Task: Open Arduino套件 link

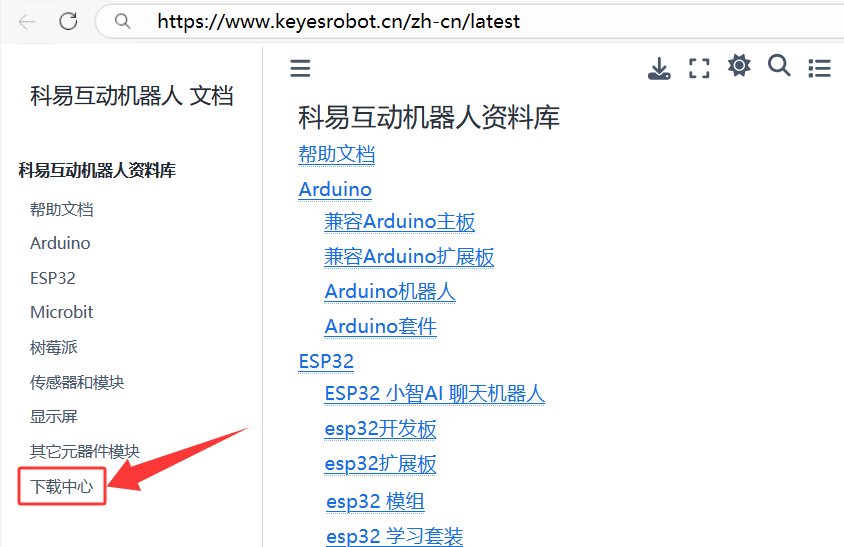Action: click(x=381, y=327)
